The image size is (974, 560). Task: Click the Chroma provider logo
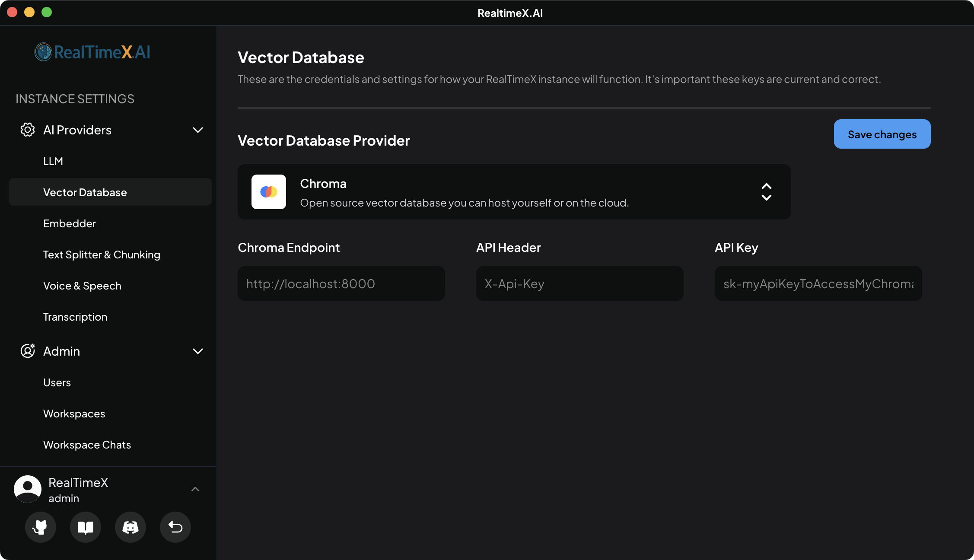coord(268,192)
